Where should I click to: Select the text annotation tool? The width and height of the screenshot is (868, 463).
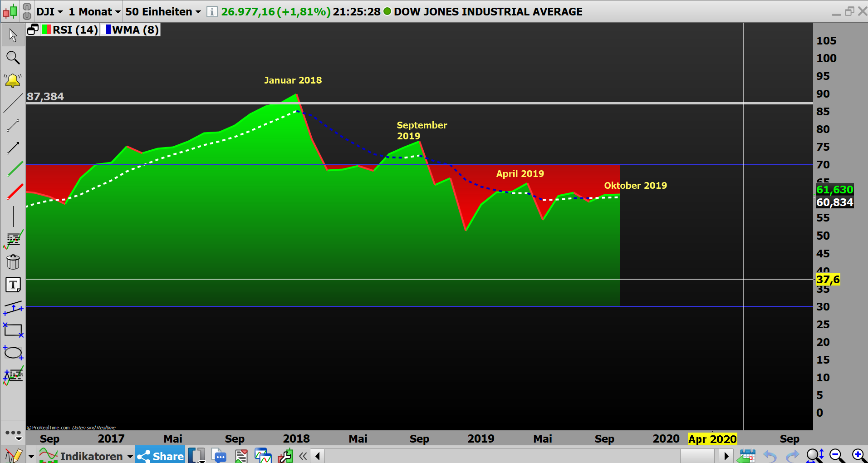click(x=13, y=285)
